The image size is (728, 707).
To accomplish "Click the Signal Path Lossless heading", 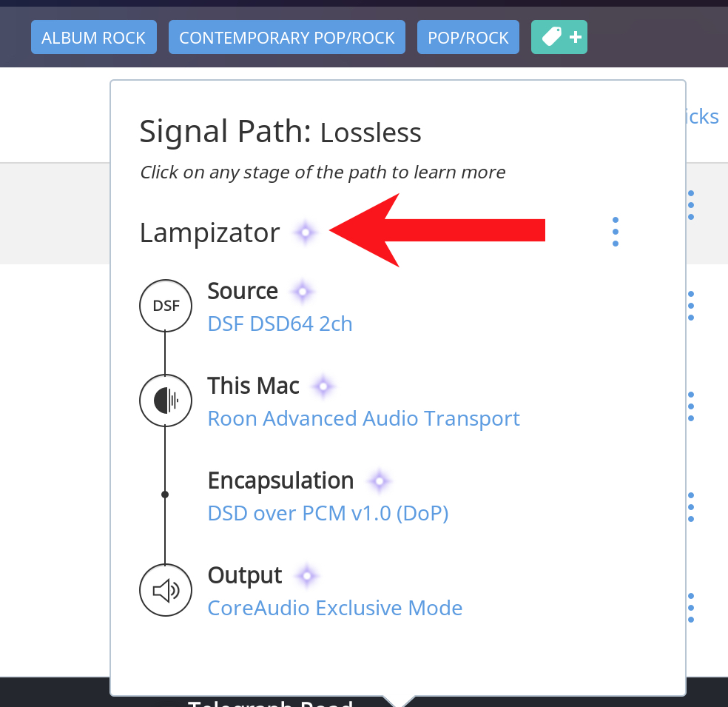I will point(280,133).
